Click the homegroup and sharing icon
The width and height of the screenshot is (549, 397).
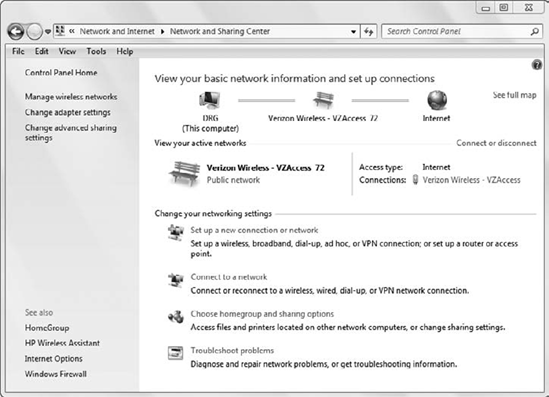(176, 316)
